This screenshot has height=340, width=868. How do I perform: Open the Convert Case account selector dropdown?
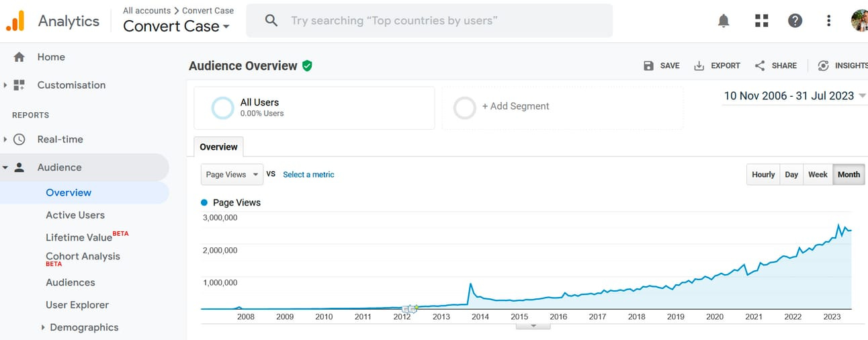point(176,26)
